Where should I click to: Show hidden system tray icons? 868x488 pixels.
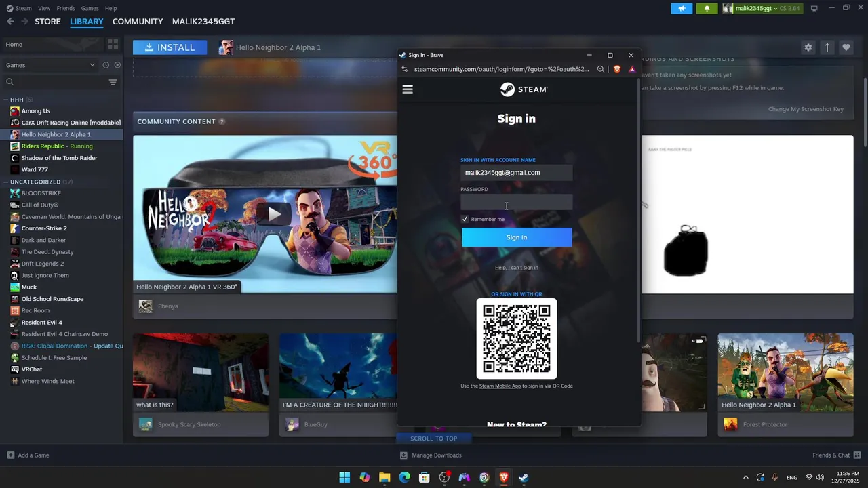point(746,477)
